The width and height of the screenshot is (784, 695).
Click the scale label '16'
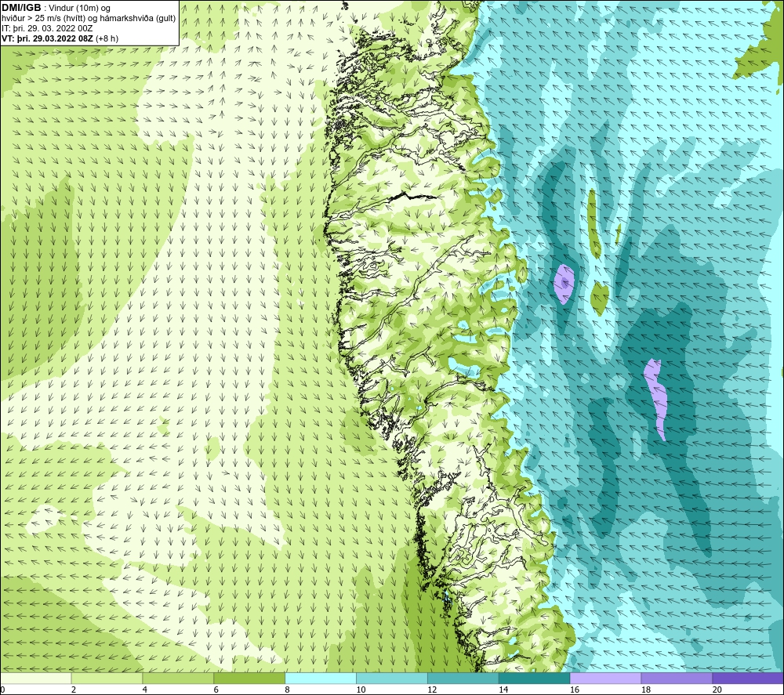click(x=575, y=690)
